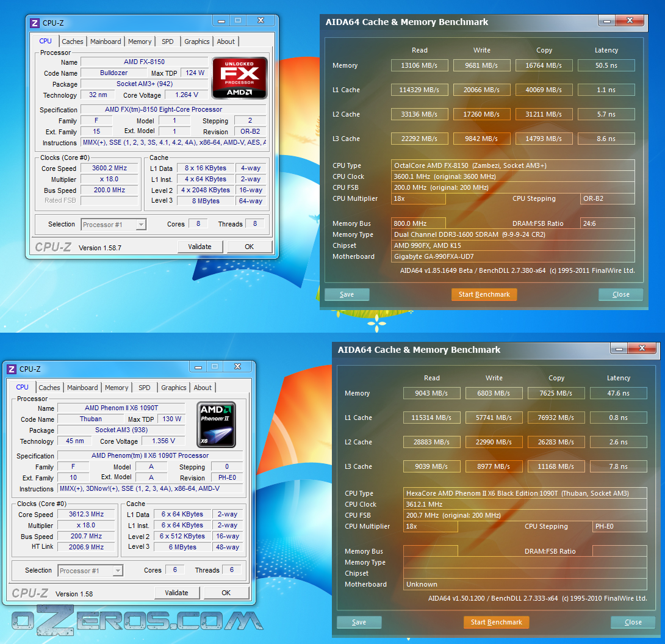Screen dimensions: 665x644
Task: Save results in the FX-8150 AIDA64 window
Action: 347,294
